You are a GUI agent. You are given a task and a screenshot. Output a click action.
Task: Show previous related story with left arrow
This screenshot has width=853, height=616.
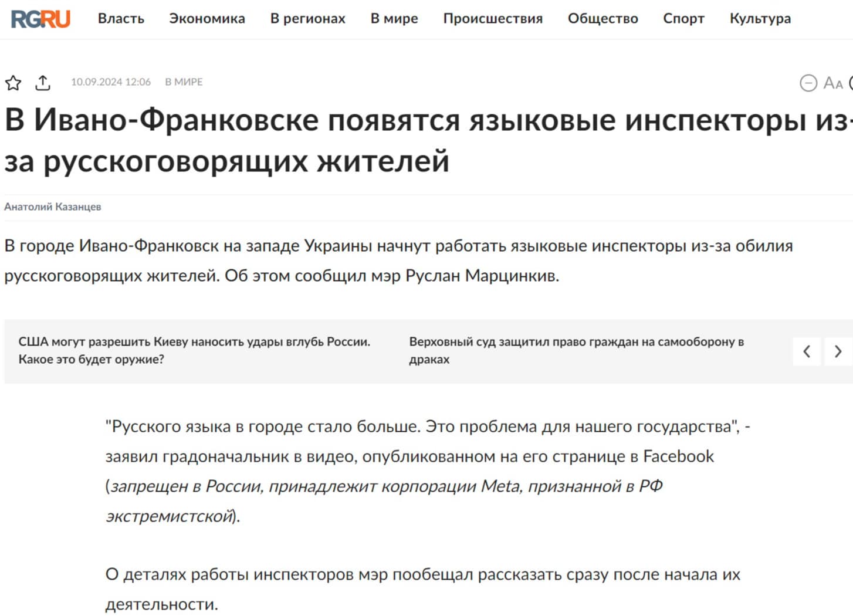(807, 351)
